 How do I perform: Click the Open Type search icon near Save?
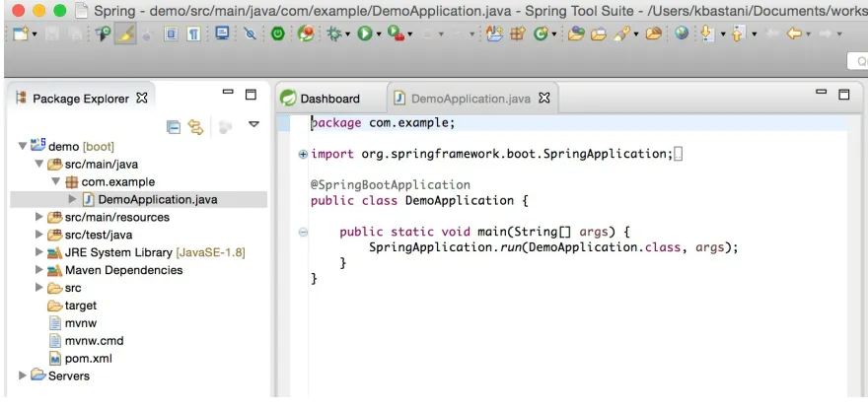pyautogui.click(x=103, y=34)
